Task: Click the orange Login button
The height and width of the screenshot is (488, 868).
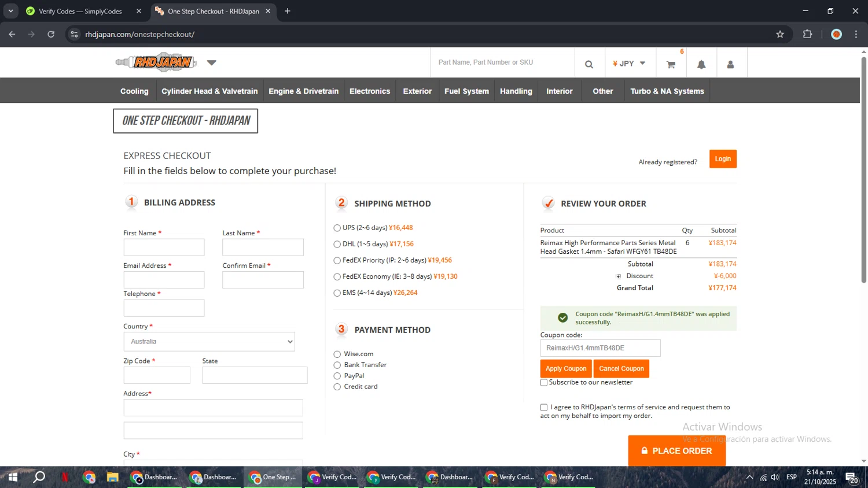Action: point(723,159)
